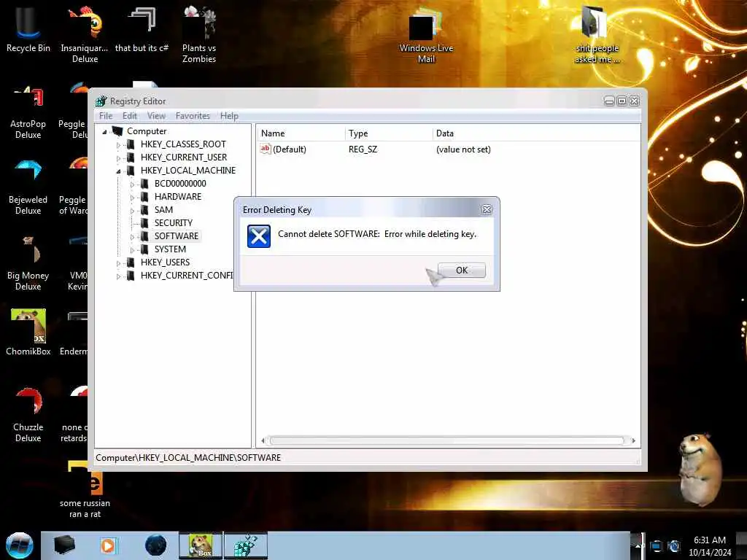
Task: Click the Computer icon in the tree
Action: click(x=117, y=131)
